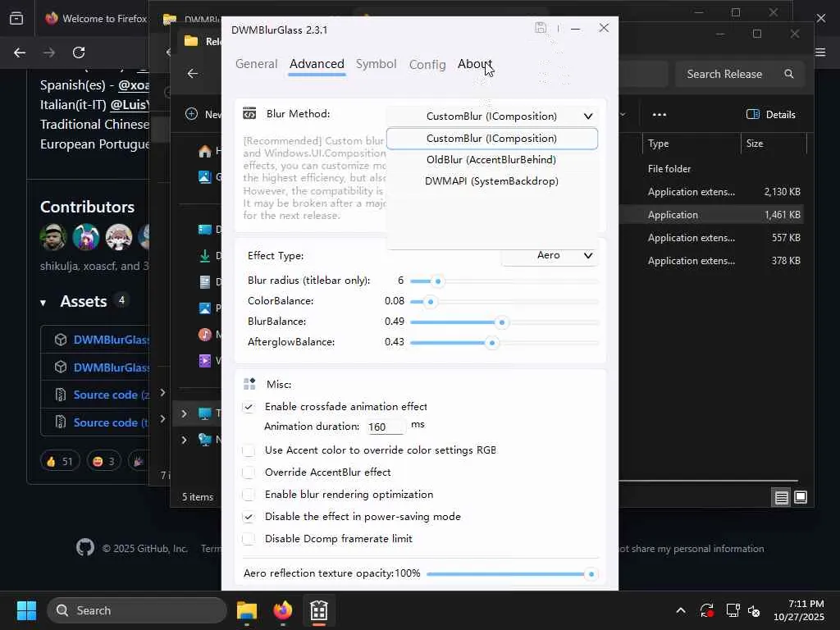This screenshot has height=630, width=840.
Task: Toggle Enable crossfade animation effect checkbox
Action: pyautogui.click(x=249, y=407)
